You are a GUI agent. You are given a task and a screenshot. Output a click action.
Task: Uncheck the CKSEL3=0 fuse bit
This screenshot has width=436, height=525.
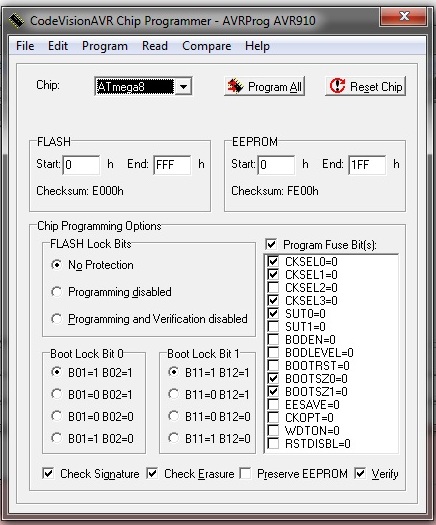[x=273, y=300]
